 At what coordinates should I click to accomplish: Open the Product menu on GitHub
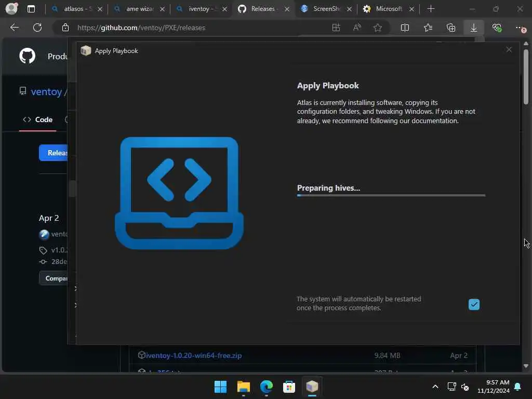pos(57,56)
